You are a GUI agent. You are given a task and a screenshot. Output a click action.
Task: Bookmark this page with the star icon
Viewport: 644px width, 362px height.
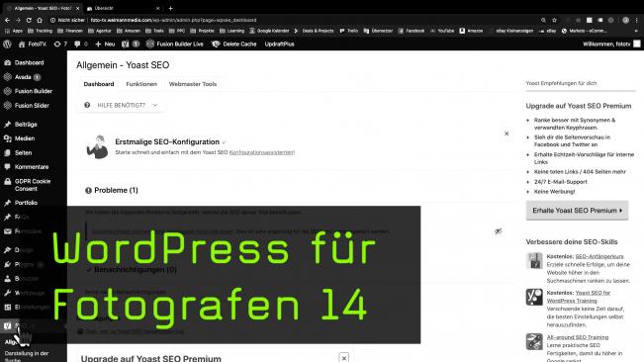click(554, 20)
